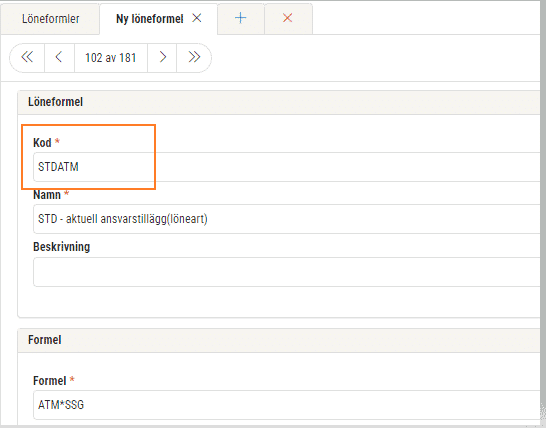Click the 102 av 181 record counter

point(111,57)
